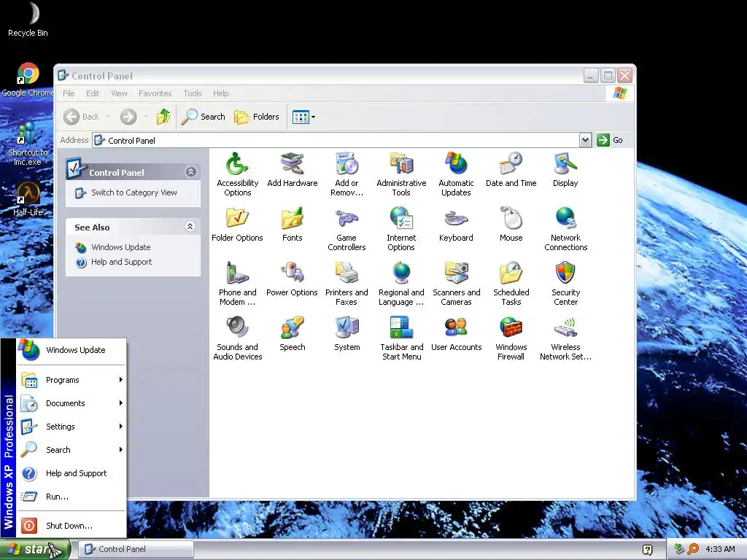Switch to Category View
This screenshot has height=560, width=747.
click(x=134, y=192)
